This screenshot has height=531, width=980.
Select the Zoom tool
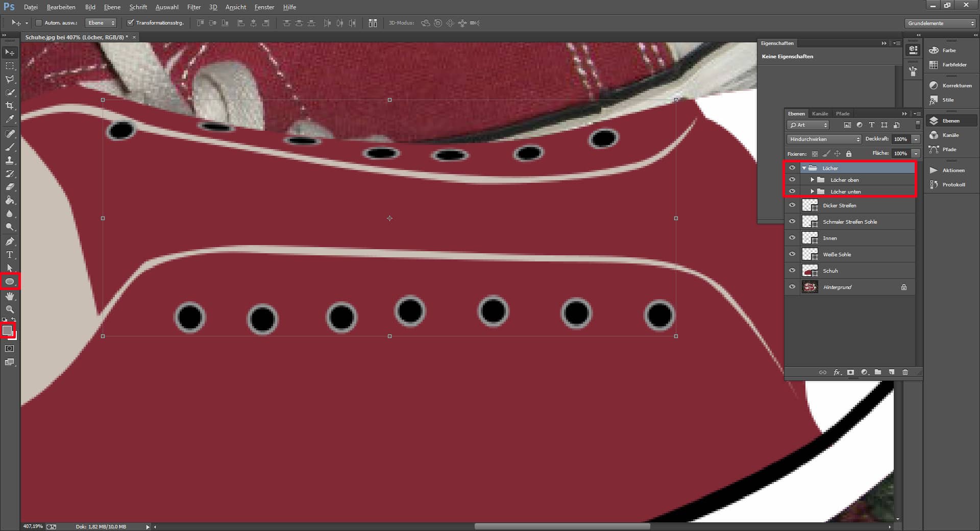pyautogui.click(x=10, y=309)
